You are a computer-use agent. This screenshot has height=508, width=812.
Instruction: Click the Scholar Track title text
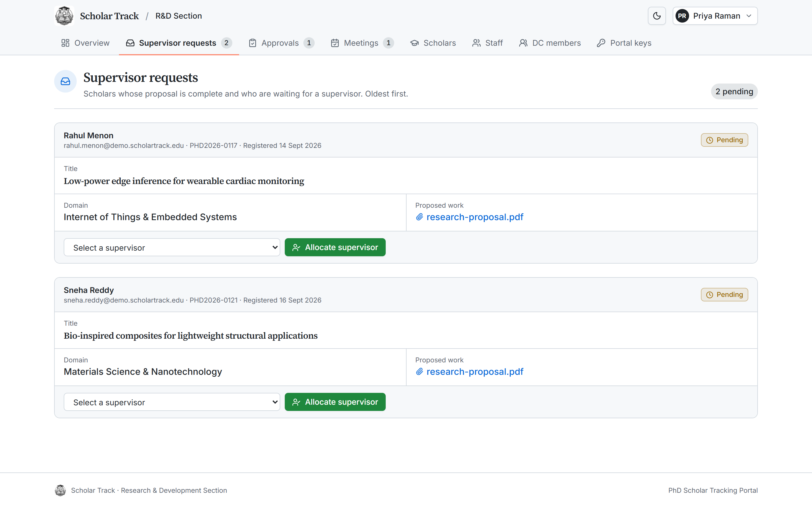109,16
